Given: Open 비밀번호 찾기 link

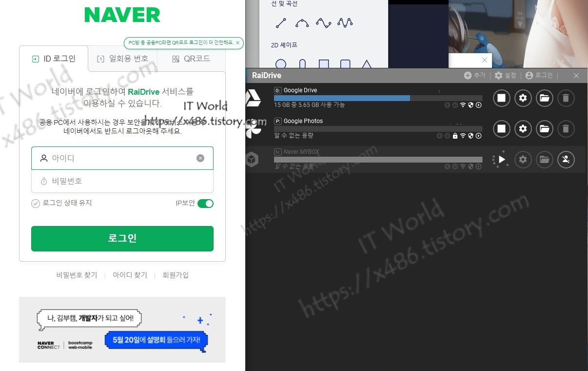Looking at the screenshot, I should tap(77, 275).
